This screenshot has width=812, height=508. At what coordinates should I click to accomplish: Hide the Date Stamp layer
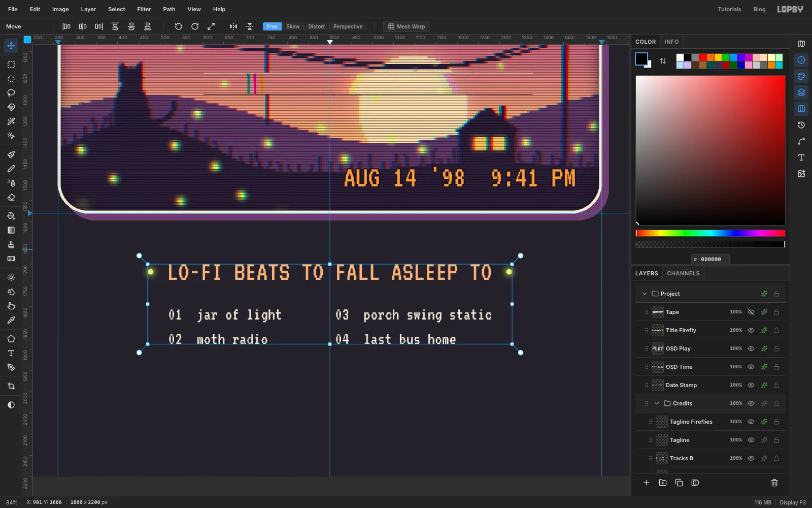point(751,385)
